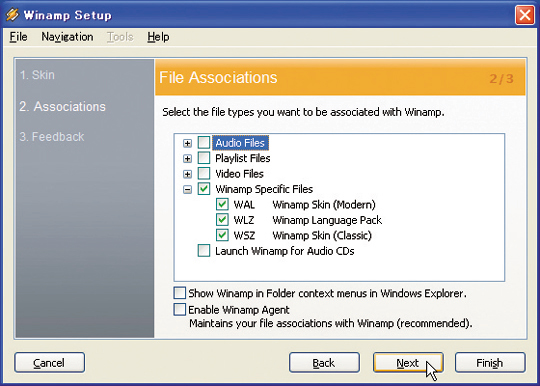The height and width of the screenshot is (386, 540).
Task: Uncheck the WLZ Winamp Language Pack checkbox
Action: [222, 220]
